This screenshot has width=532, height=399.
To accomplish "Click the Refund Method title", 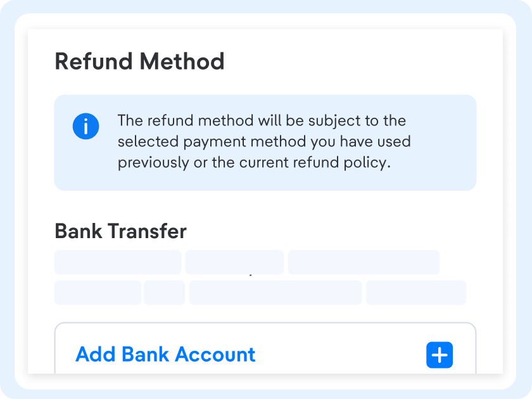I will pos(140,61).
